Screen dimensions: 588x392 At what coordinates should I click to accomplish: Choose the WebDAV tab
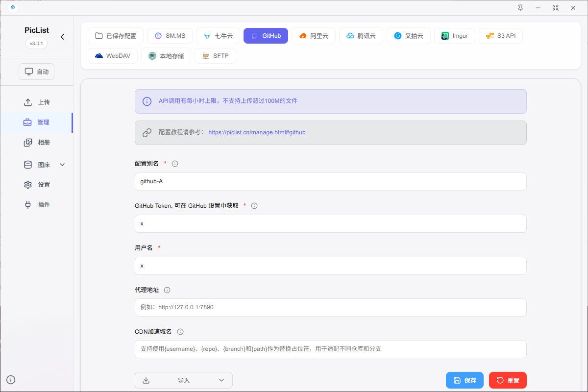pos(113,56)
